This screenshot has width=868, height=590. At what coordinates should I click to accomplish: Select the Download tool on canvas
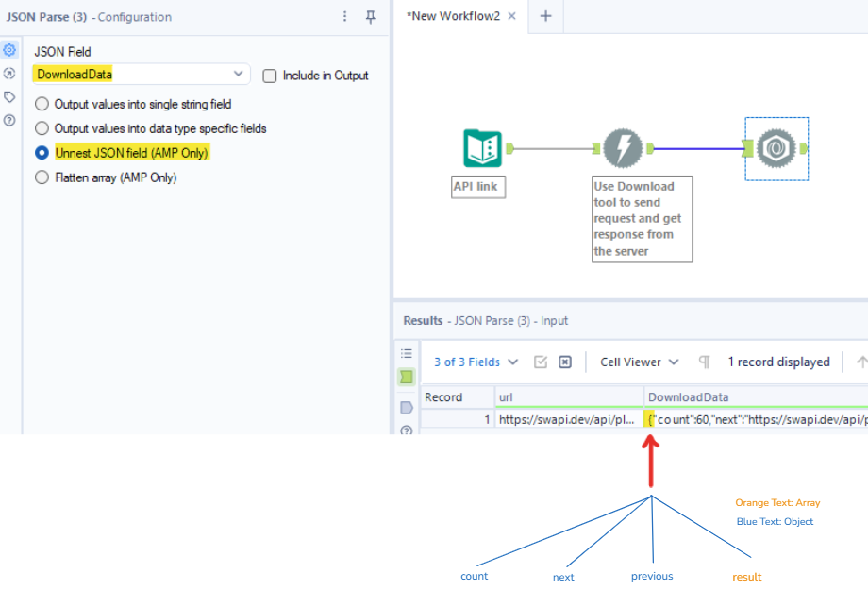click(x=623, y=148)
